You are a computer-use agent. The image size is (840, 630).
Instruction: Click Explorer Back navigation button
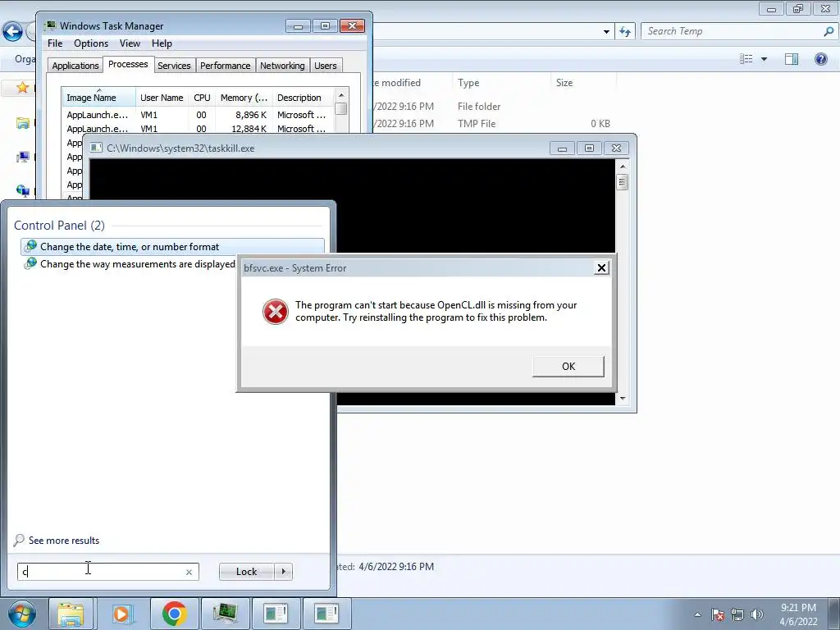(12, 32)
